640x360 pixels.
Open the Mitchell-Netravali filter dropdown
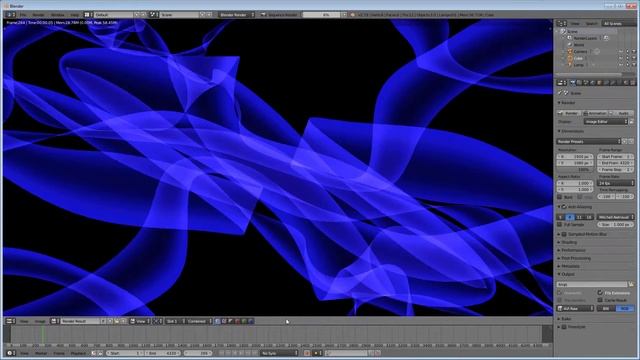[616, 217]
